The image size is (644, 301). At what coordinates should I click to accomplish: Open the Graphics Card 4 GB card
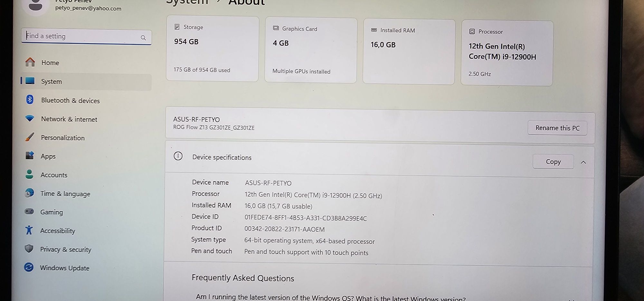311,50
